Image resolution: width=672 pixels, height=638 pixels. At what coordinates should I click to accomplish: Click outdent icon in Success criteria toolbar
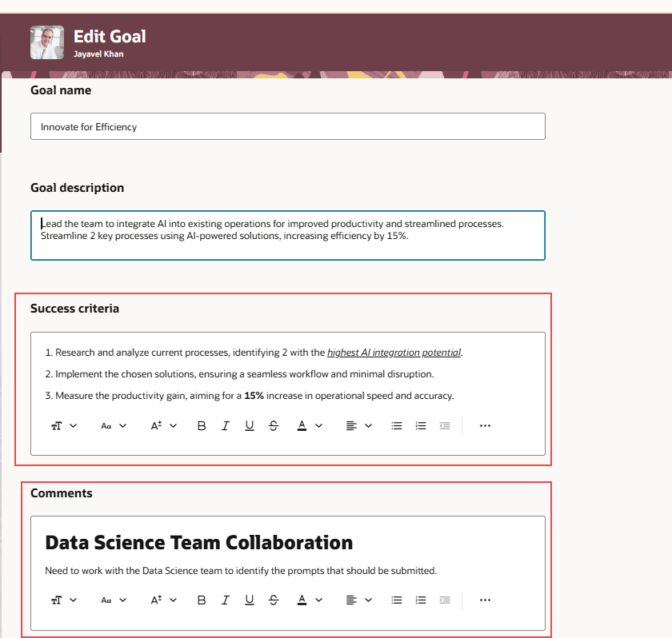pyautogui.click(x=445, y=425)
